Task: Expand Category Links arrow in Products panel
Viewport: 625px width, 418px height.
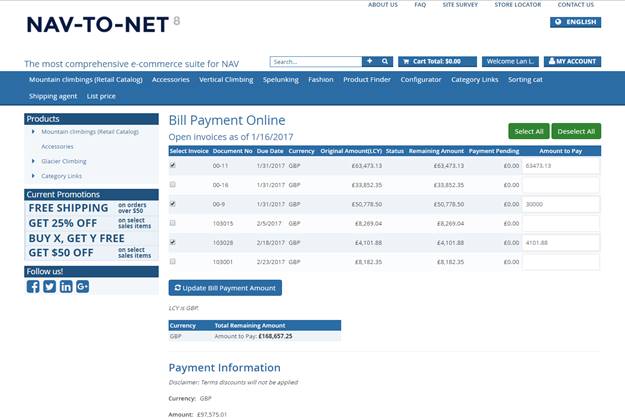Action: click(x=33, y=176)
